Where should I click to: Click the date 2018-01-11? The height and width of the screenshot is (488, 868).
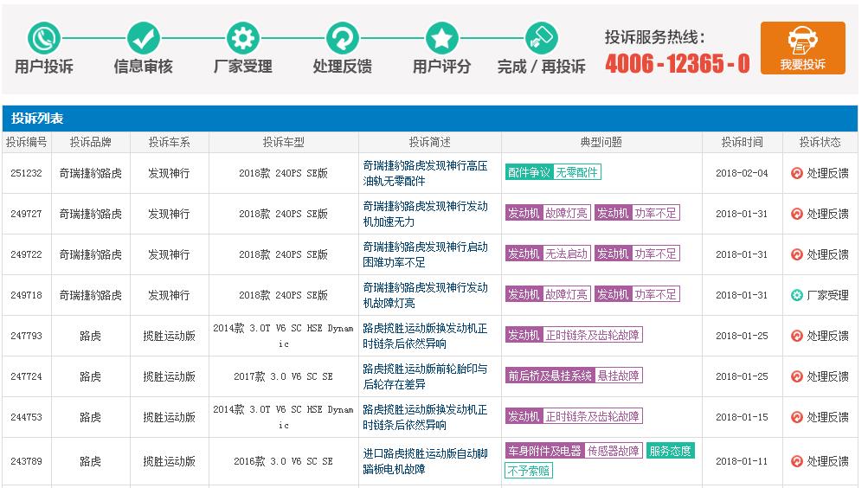click(x=742, y=461)
